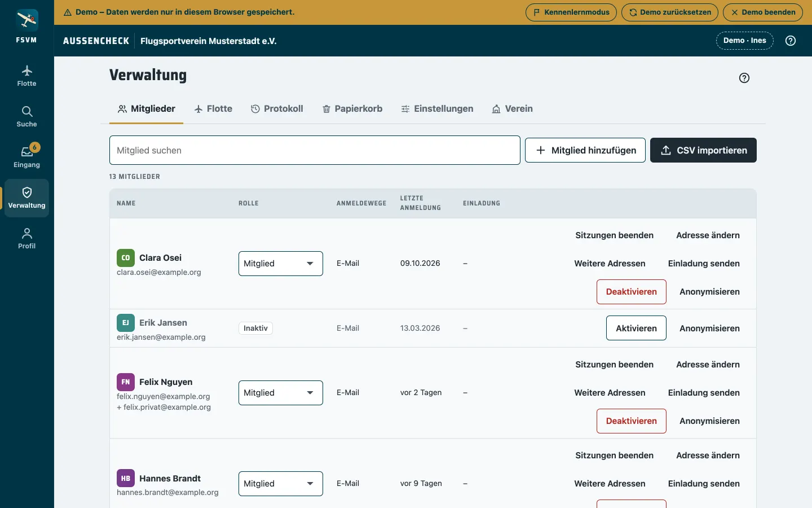Focus the Mitglied suchen search field
Viewport: 812px width, 508px height.
(315, 150)
